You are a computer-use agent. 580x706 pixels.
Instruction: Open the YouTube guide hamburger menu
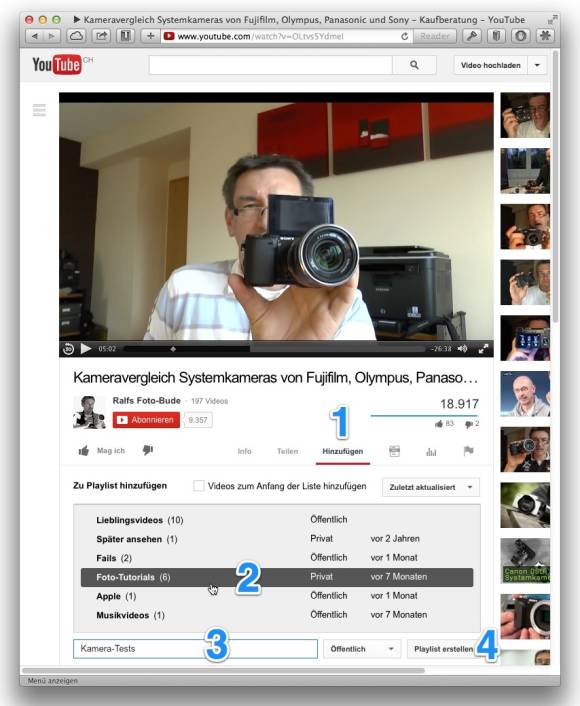(x=39, y=110)
